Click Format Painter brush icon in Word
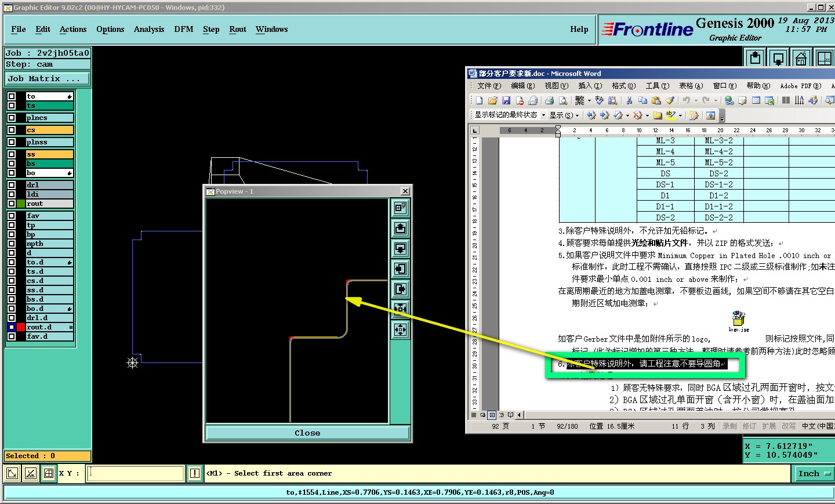Viewport: 835px width, 504px height. coord(670,100)
